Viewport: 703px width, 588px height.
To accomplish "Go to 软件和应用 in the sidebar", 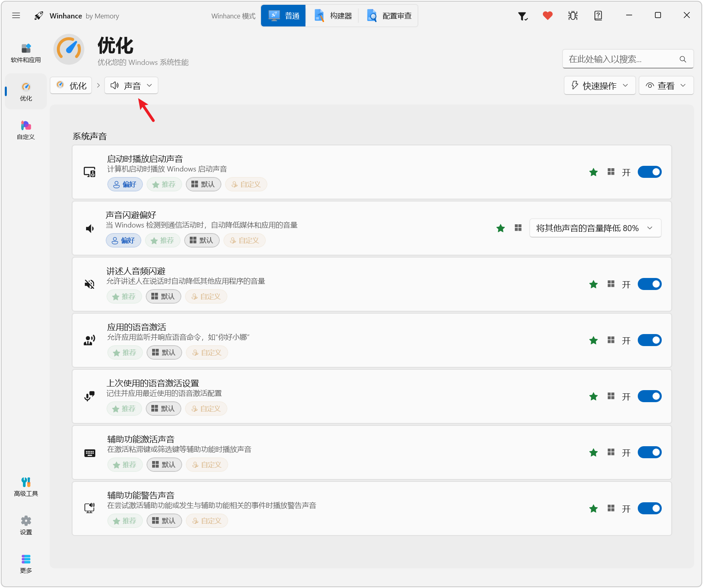I will point(26,53).
